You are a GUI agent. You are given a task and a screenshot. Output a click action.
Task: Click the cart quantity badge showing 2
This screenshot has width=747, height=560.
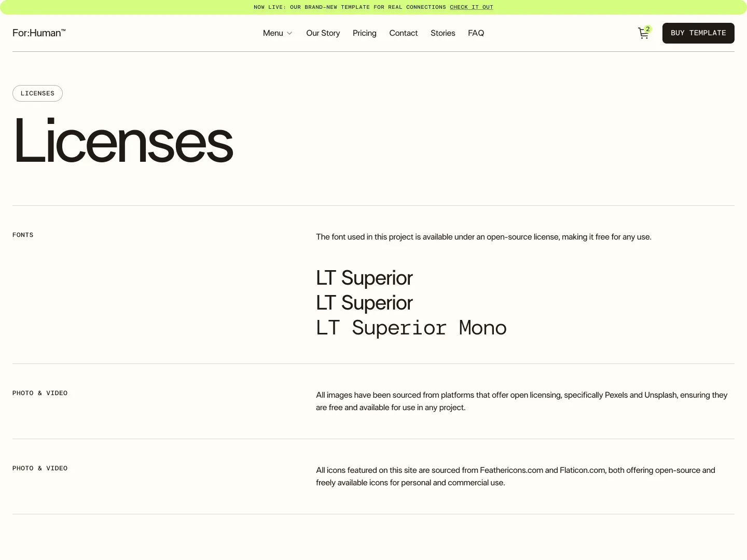(648, 29)
